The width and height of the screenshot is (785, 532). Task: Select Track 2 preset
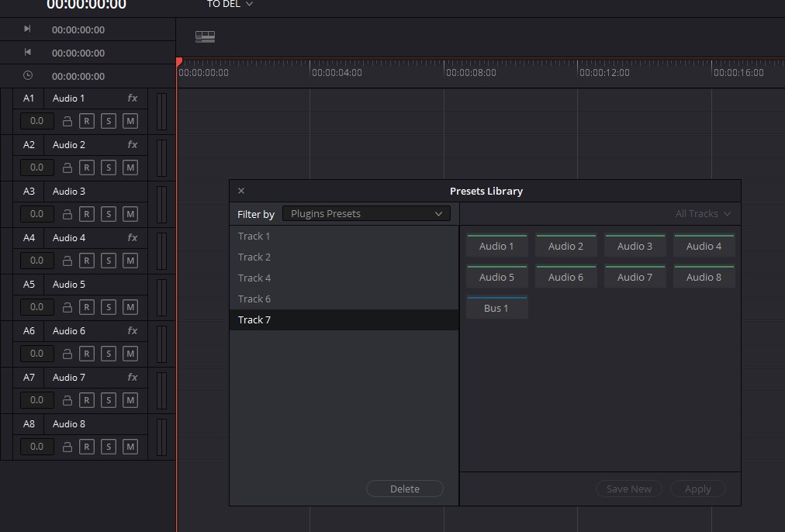[x=344, y=257]
